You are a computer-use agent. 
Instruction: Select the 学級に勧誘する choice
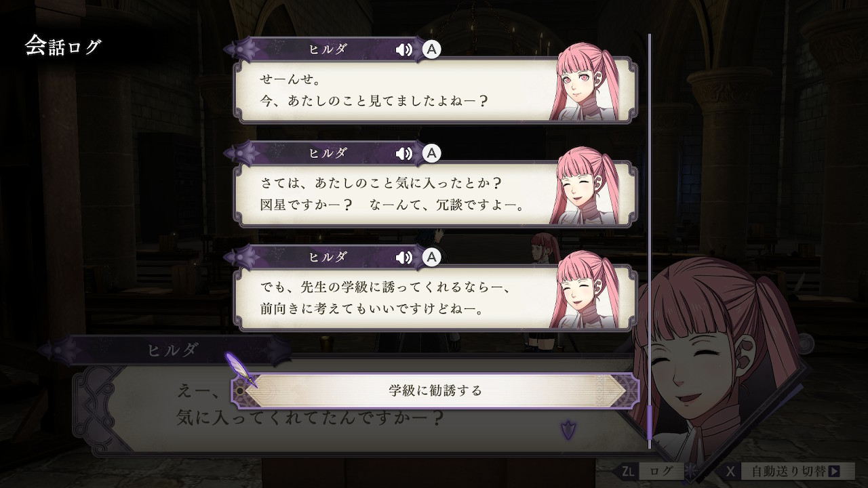point(435,390)
